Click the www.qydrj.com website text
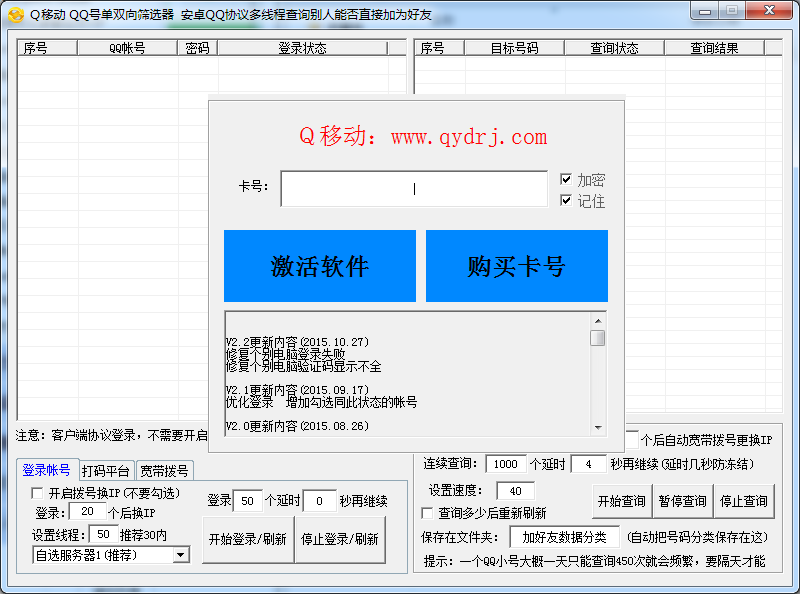 click(x=469, y=137)
